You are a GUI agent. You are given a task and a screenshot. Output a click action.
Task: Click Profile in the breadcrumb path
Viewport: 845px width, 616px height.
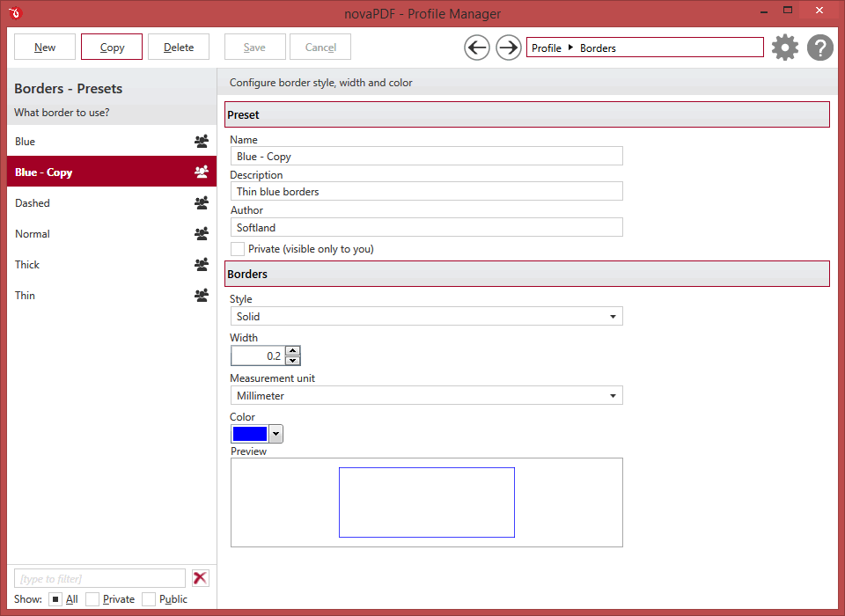547,48
